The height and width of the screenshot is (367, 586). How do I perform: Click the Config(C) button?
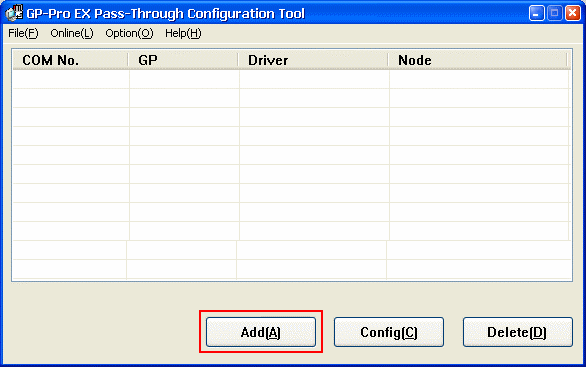pyautogui.click(x=389, y=332)
